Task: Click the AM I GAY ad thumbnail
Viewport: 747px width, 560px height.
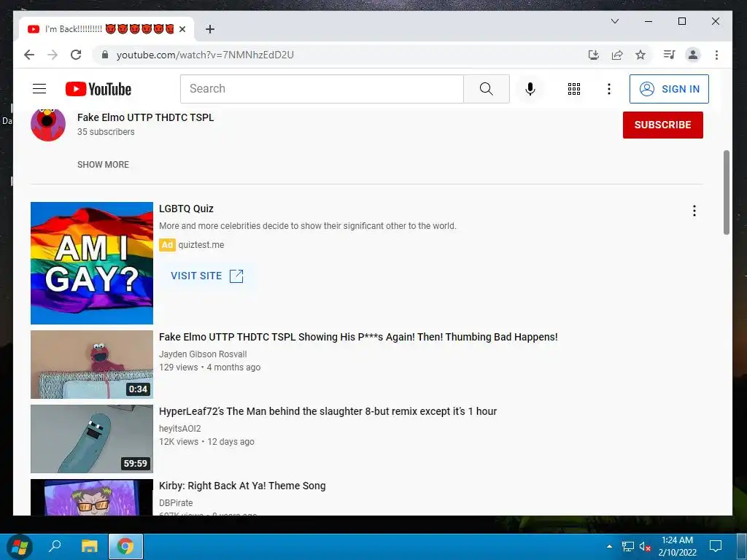Action: (x=91, y=262)
